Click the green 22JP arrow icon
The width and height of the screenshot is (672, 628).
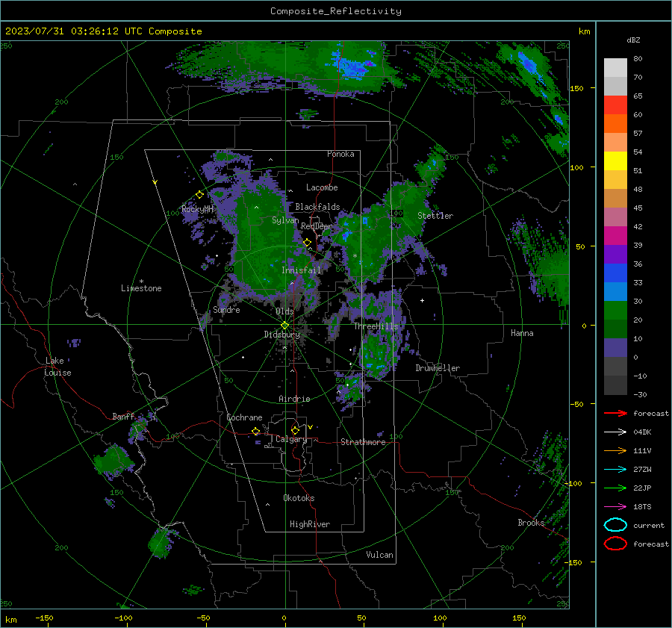[615, 488]
